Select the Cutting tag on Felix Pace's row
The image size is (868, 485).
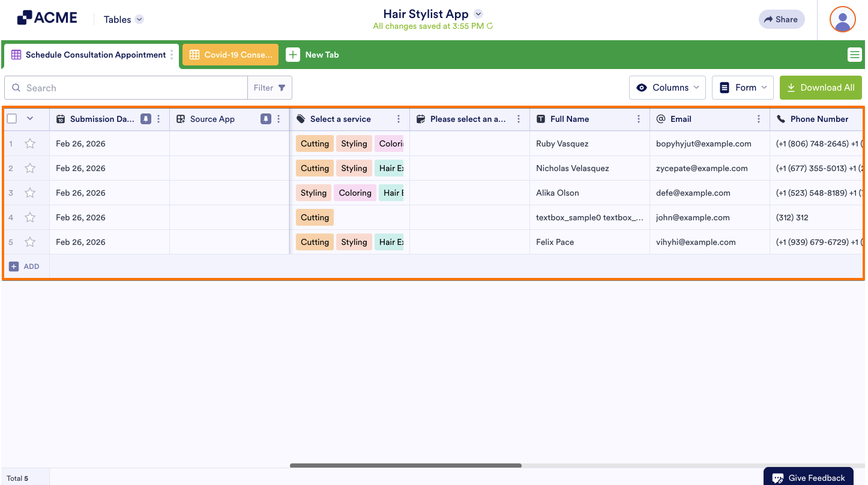coord(315,242)
